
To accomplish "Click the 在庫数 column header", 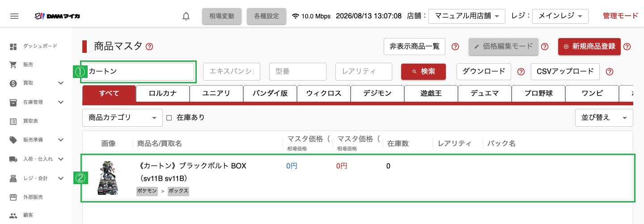I will coord(398,143).
